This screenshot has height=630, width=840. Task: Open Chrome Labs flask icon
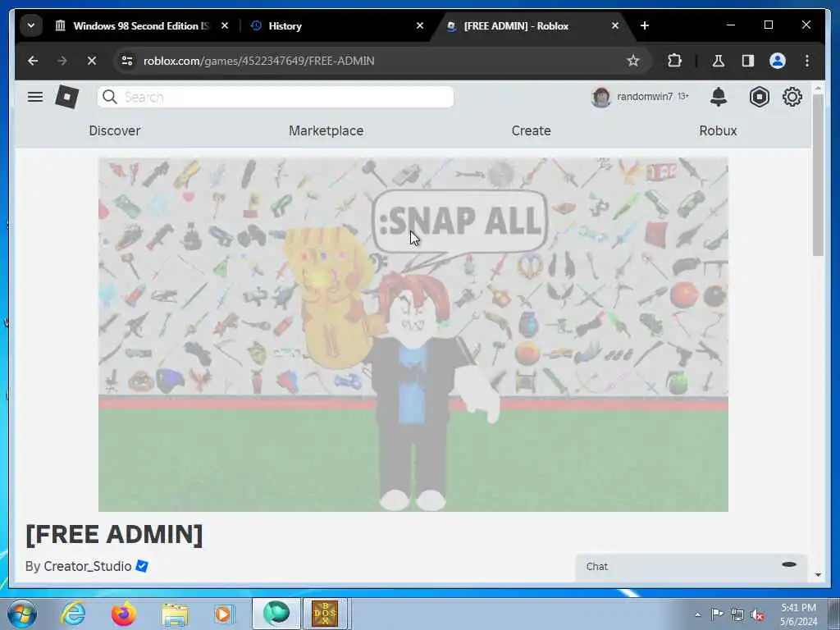pos(719,61)
